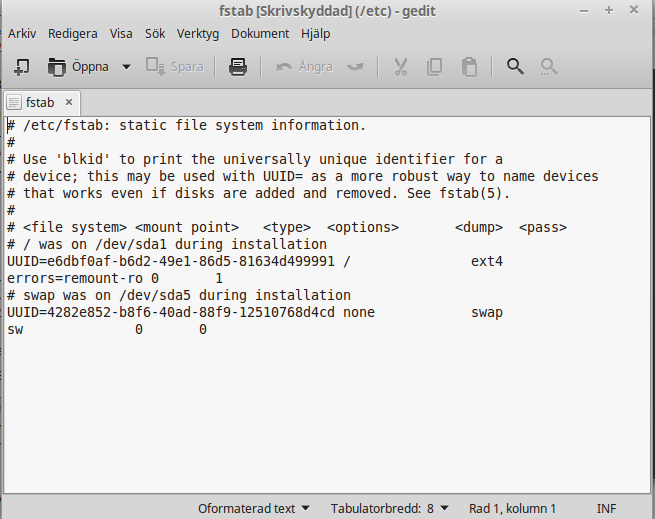
Task: Open the Tabulatorbredd dropdown
Action: coord(389,509)
